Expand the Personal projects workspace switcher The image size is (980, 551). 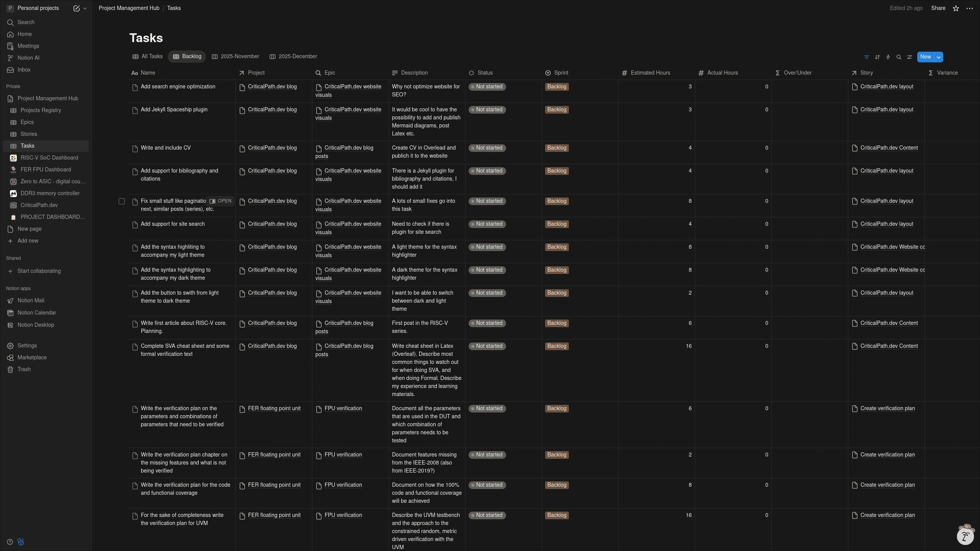(x=38, y=8)
